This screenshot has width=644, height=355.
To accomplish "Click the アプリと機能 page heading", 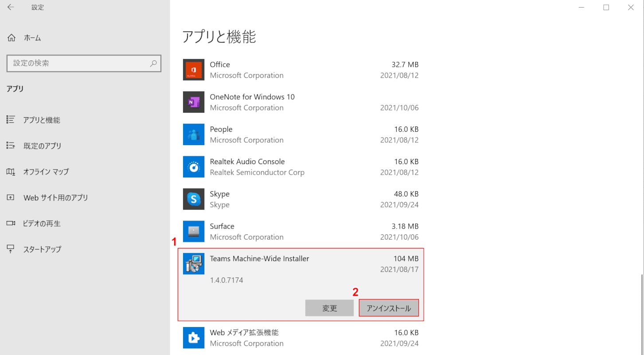I will click(x=219, y=37).
